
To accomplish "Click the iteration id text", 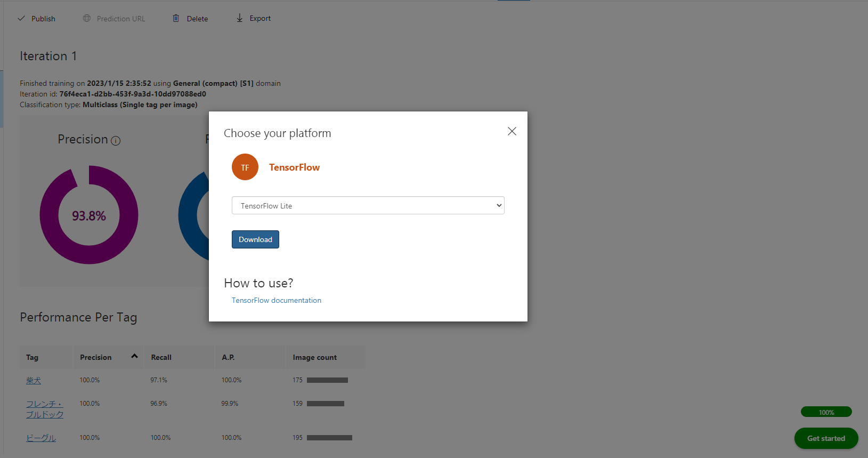I will click(x=113, y=94).
